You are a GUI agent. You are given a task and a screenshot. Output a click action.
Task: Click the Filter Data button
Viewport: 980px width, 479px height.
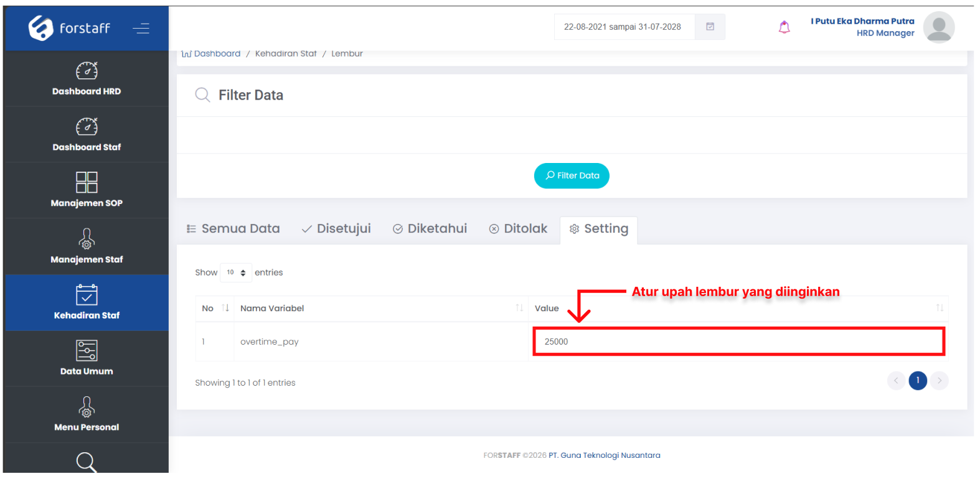(x=572, y=176)
